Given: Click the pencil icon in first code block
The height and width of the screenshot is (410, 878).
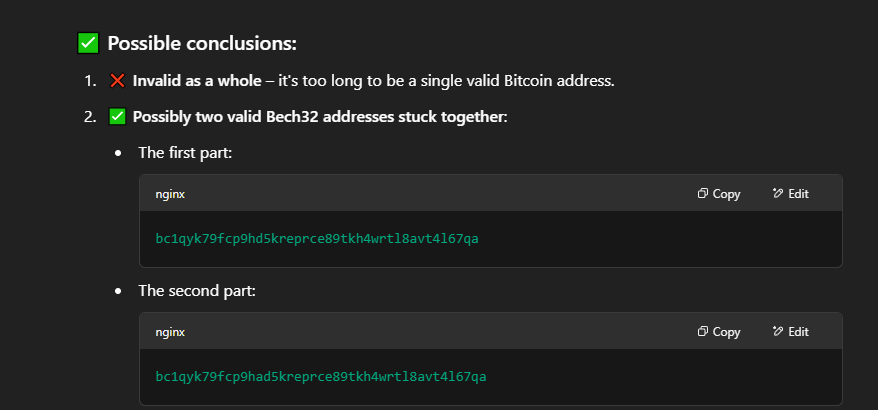Looking at the screenshot, I should click(x=777, y=193).
